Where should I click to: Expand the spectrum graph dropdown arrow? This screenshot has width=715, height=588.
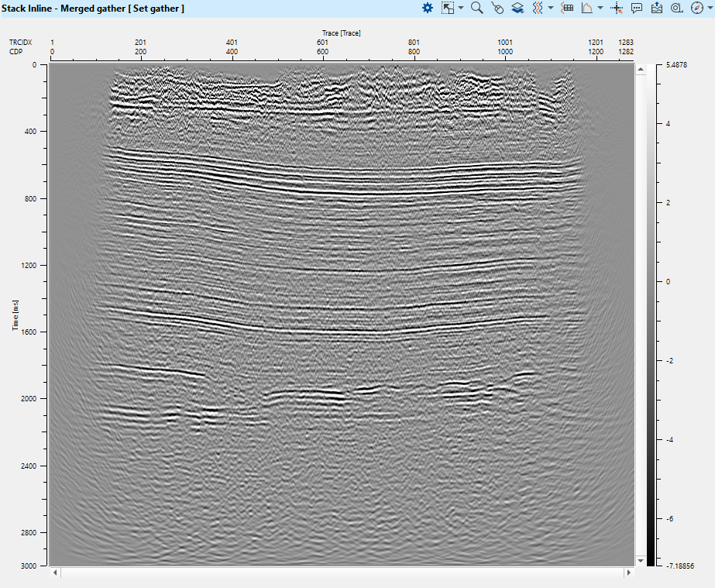(600, 8)
